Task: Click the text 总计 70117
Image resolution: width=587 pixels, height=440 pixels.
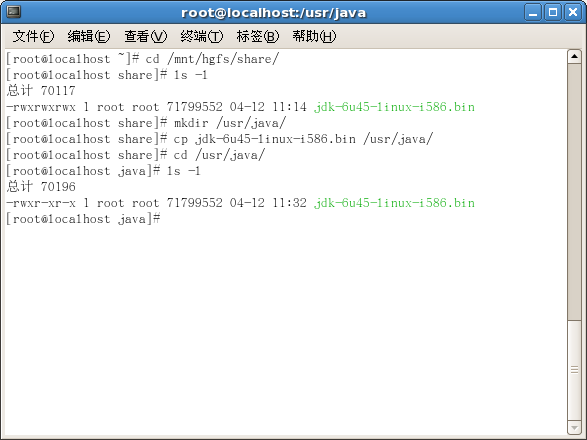Action: pyautogui.click(x=41, y=91)
